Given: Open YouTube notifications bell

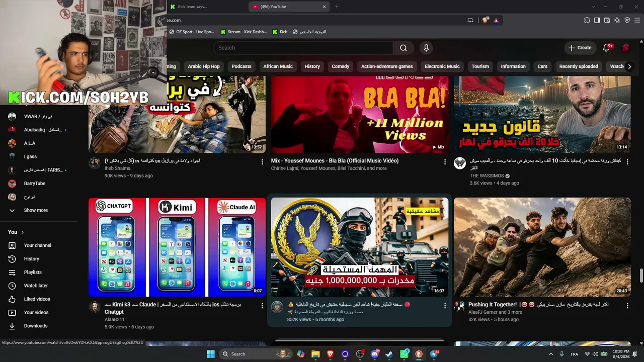Looking at the screenshot, I should (x=607, y=48).
